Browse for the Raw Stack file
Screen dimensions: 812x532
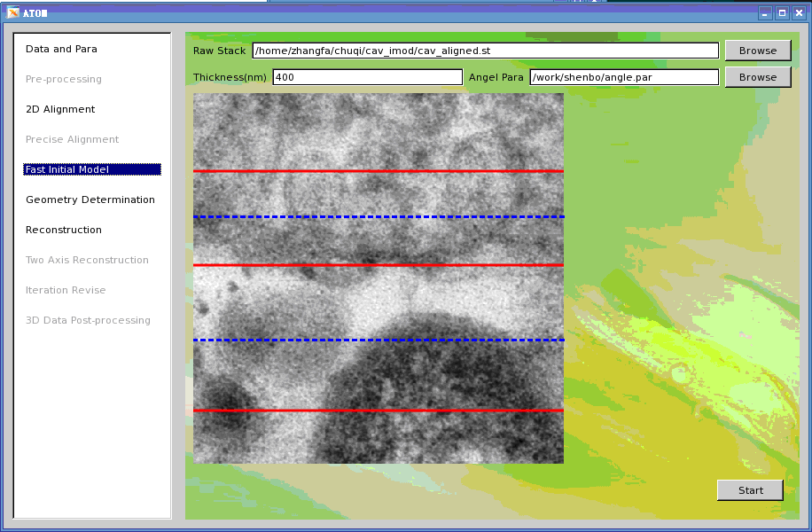[x=758, y=51]
